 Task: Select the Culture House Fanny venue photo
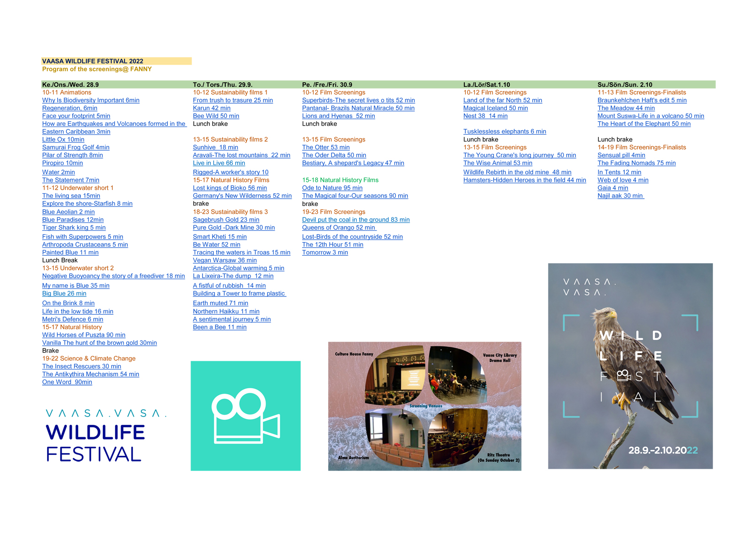pyautogui.click(x=395, y=375)
